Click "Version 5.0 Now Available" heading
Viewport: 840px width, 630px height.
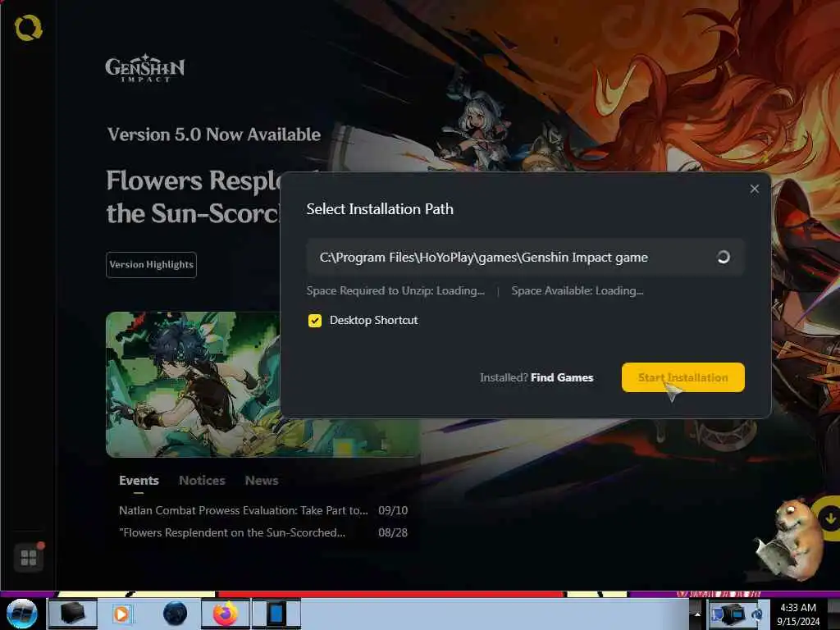(214, 135)
